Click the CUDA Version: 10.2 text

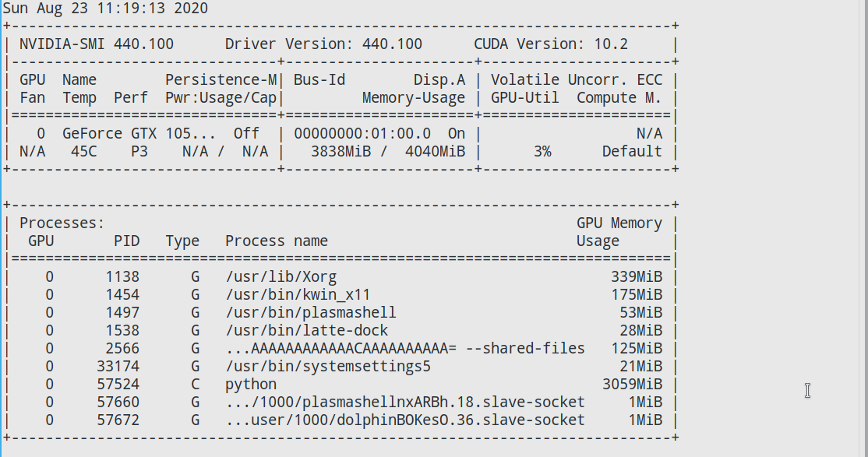(551, 44)
